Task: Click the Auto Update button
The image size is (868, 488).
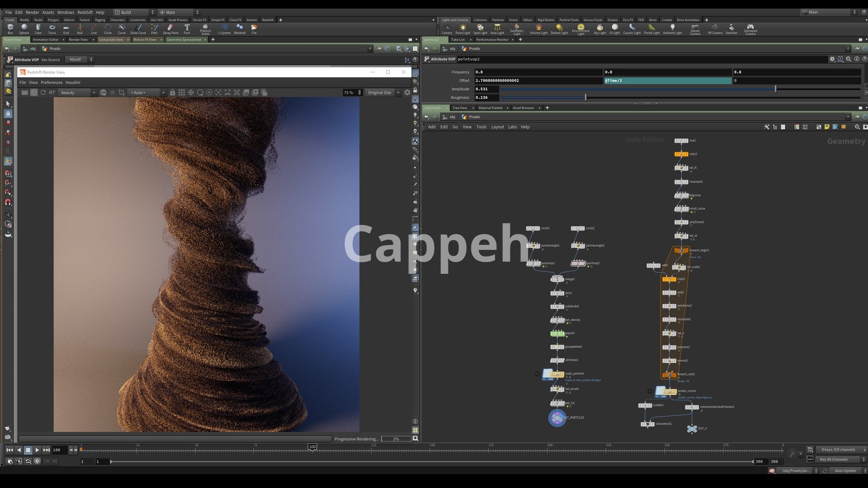Action: tap(845, 471)
